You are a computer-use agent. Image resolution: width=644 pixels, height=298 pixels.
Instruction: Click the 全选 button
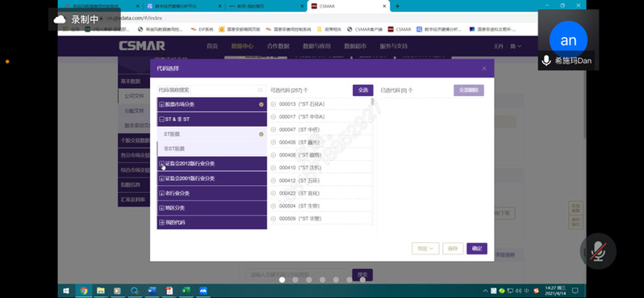[363, 90]
